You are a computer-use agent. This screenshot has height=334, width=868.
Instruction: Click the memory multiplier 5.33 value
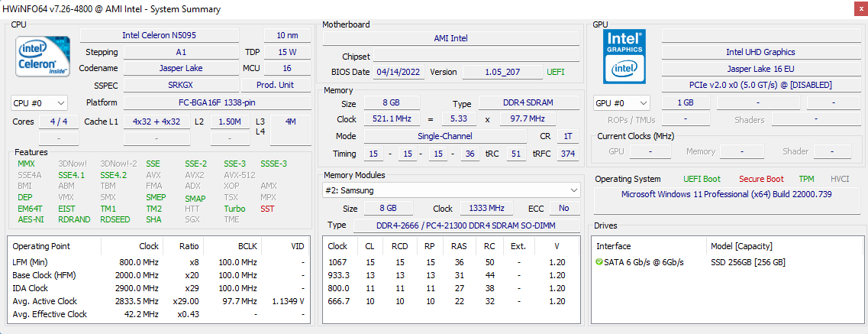click(x=460, y=120)
